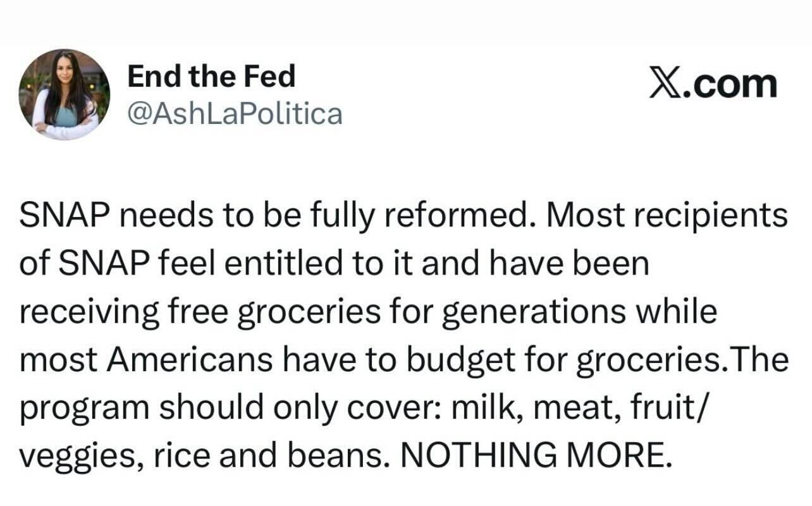Screen dimensions: 812x506
Task: Open the @AshLaPolitica profile picture
Action: click(x=65, y=95)
